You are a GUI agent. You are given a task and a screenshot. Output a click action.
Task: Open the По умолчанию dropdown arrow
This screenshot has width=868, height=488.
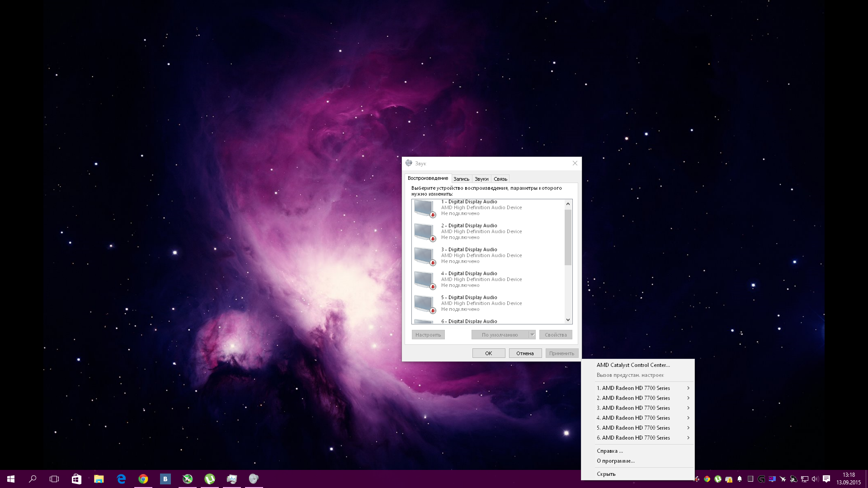532,335
